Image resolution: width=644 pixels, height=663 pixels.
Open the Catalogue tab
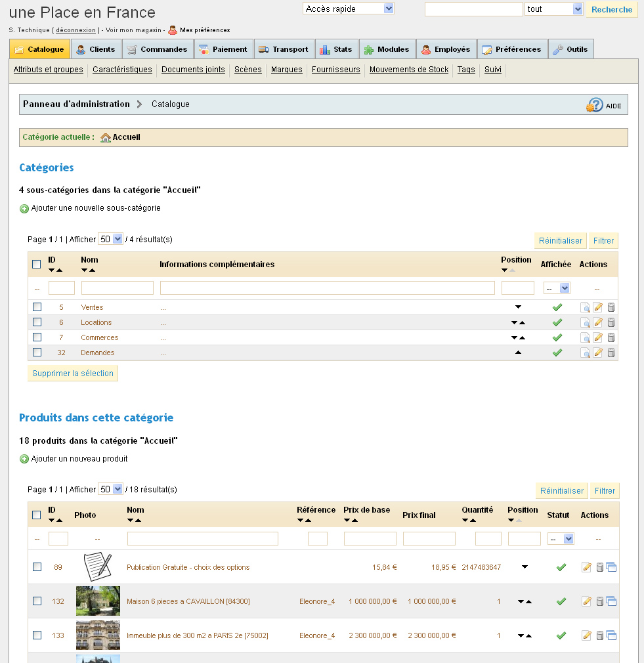[x=40, y=49]
